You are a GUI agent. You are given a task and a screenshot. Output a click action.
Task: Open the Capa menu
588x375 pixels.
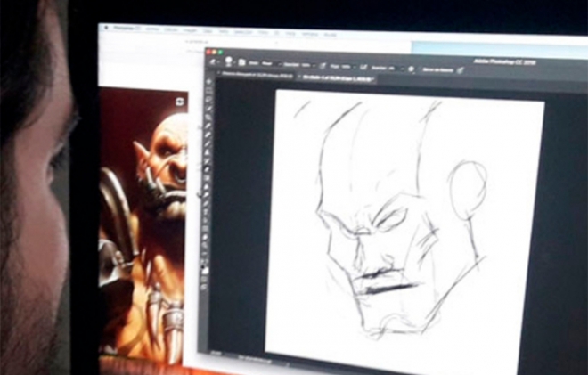[x=208, y=31]
